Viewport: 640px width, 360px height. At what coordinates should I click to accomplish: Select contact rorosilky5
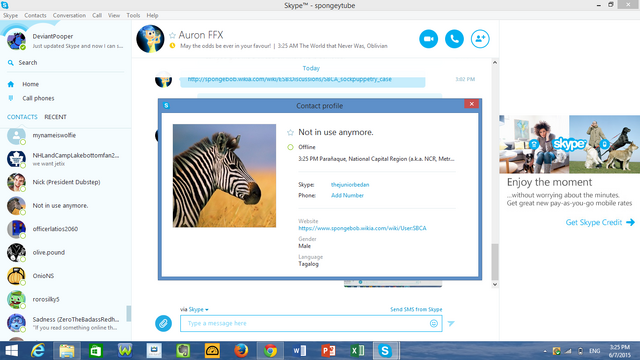tap(65, 299)
